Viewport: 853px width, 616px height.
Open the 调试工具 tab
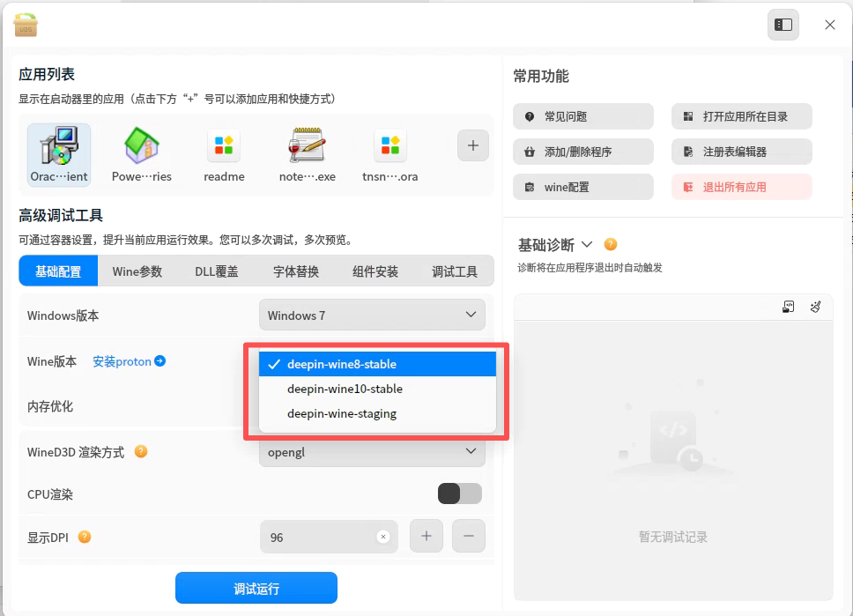click(454, 271)
